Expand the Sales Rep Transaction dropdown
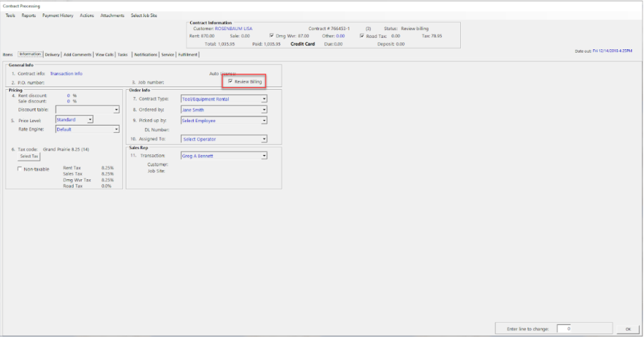Screen dimensions: 644x337 [264, 156]
